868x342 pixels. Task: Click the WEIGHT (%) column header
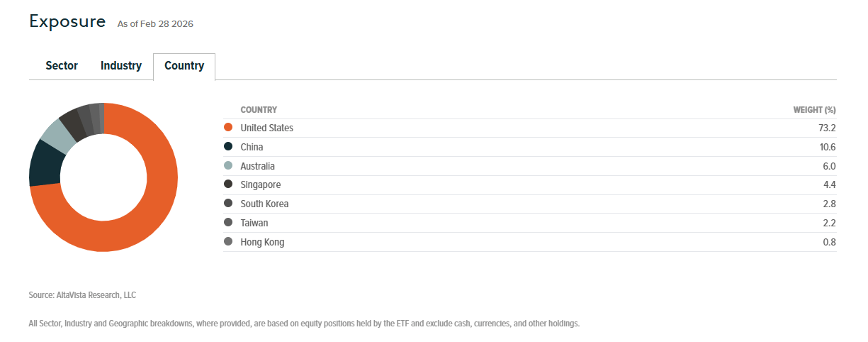coord(814,110)
